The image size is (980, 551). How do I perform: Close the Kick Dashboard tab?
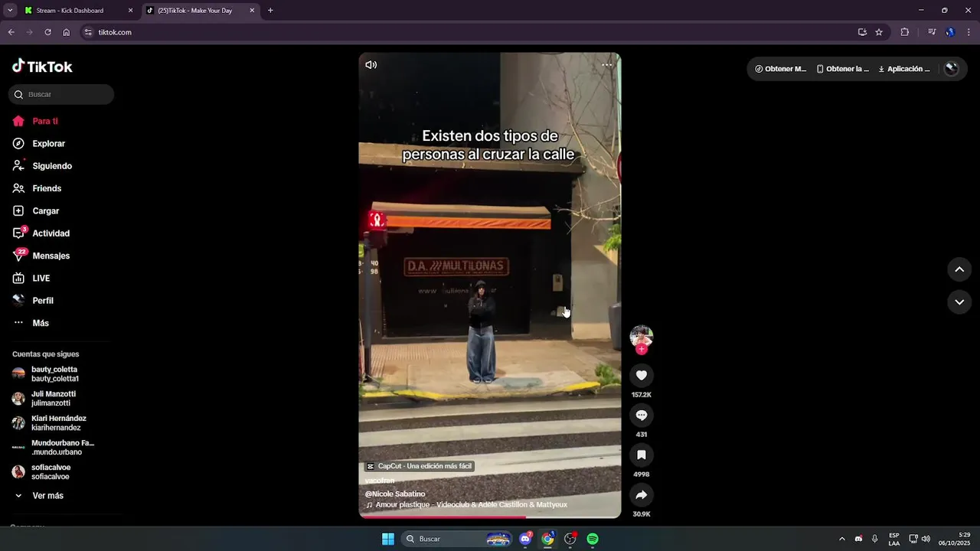pos(130,11)
